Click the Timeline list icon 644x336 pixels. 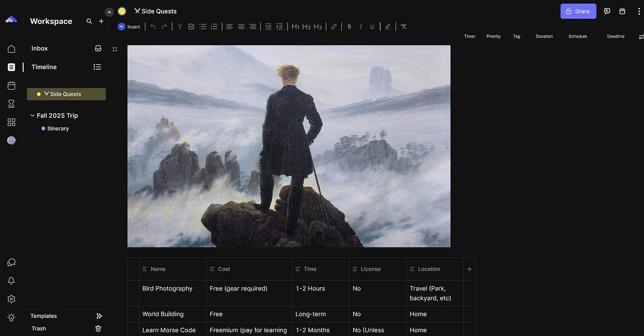click(97, 67)
